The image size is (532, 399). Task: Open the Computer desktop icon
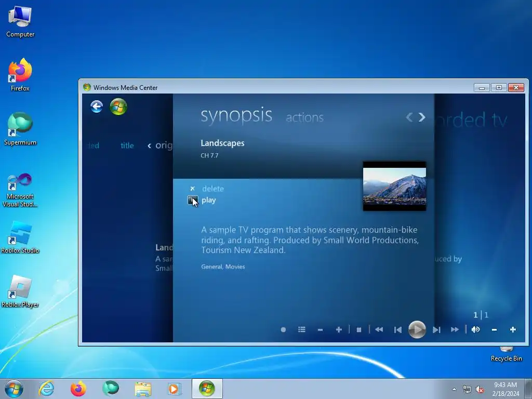pos(20,22)
